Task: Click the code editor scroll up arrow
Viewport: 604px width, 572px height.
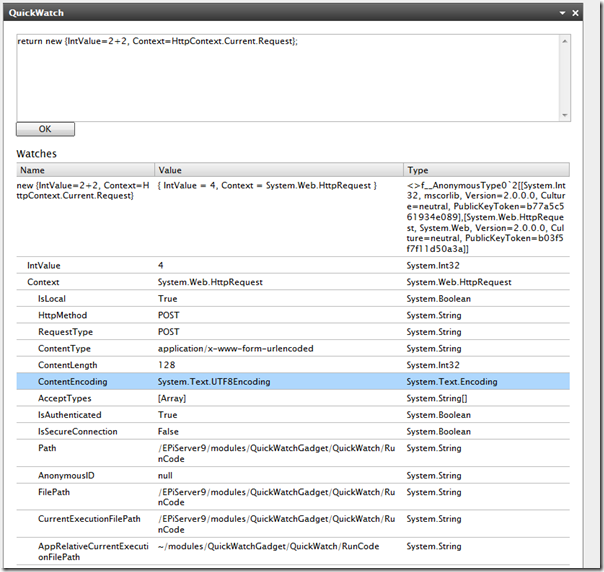Action: pos(564,40)
